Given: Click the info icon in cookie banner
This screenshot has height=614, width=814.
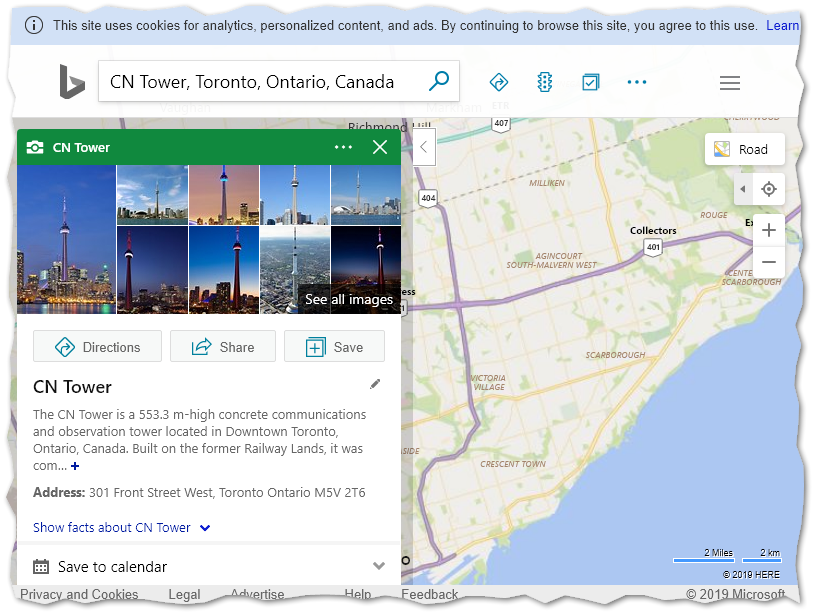Looking at the screenshot, I should (x=34, y=25).
